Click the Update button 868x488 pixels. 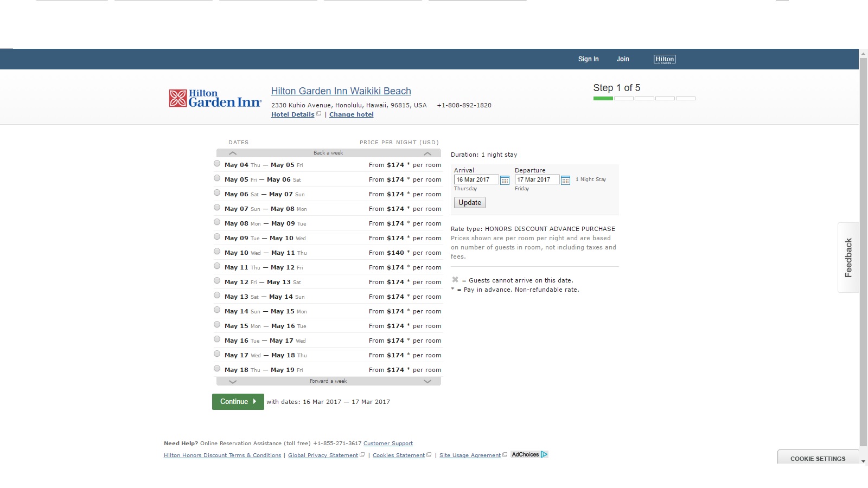(x=470, y=203)
